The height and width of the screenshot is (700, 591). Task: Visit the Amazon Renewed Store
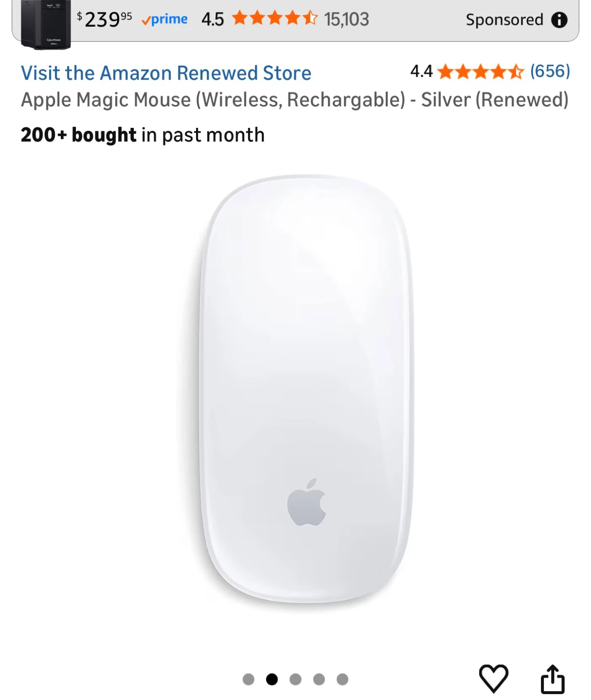tap(166, 73)
